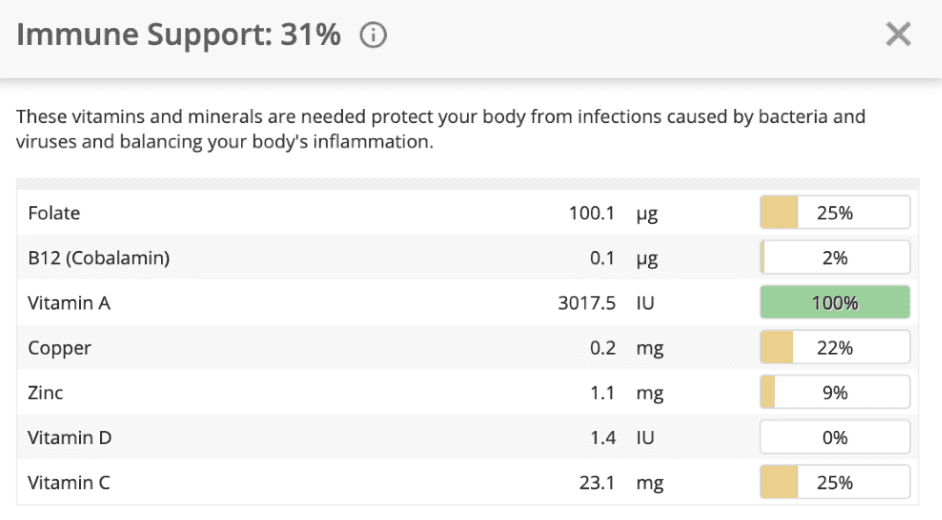Close the Immune Support dialog
Viewport: 942px width, 520px height.
point(898,35)
